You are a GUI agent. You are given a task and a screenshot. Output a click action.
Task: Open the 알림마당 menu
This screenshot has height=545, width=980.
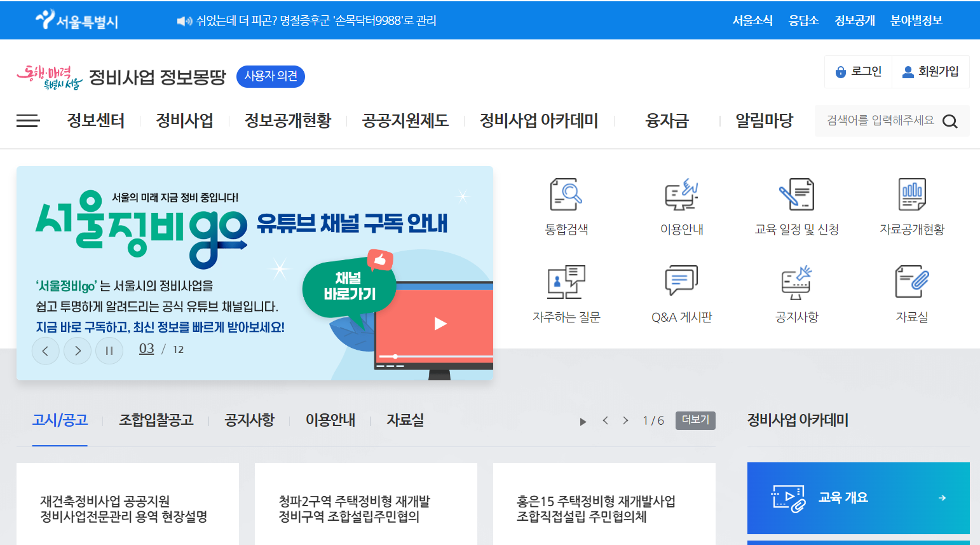pyautogui.click(x=765, y=121)
